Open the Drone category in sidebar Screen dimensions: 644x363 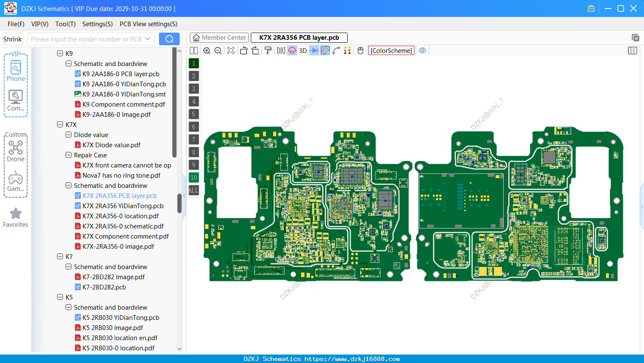(16, 151)
